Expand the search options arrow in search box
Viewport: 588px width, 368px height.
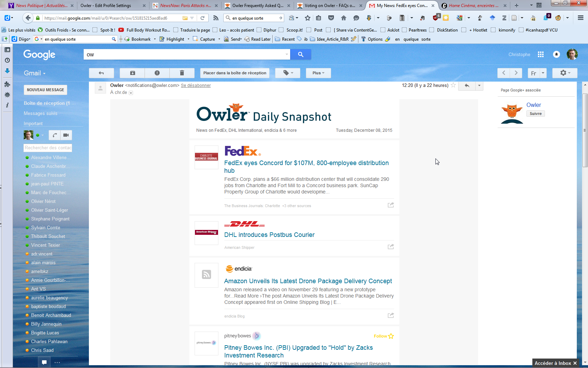[287, 54]
